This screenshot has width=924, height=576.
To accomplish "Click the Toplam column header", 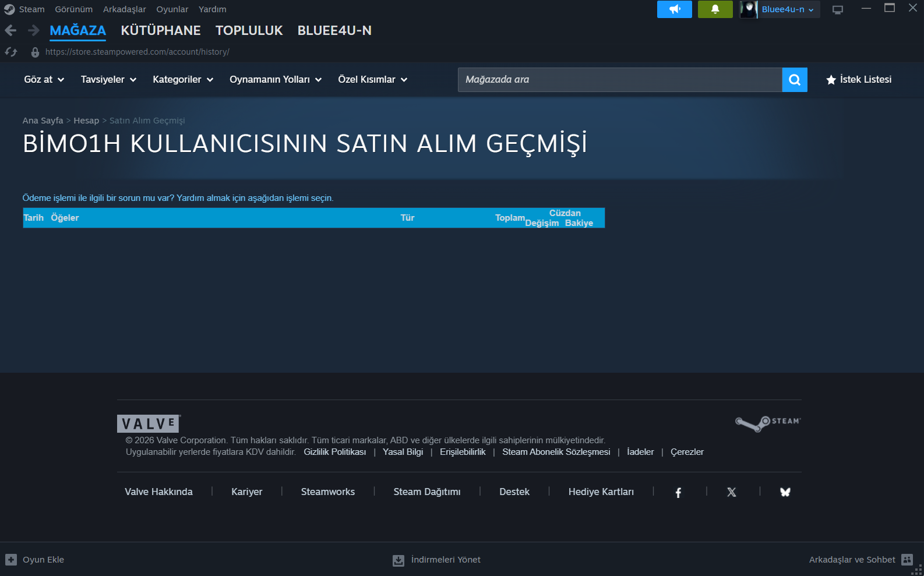I will [510, 218].
